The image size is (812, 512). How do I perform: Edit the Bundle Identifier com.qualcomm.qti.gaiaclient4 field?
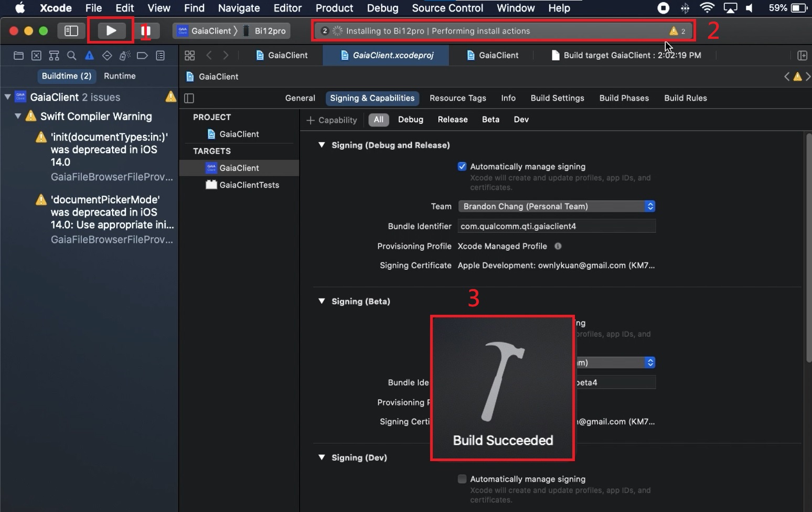tap(557, 226)
